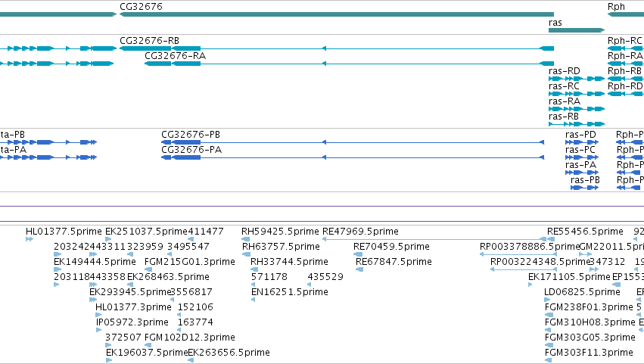This screenshot has height=364, width=644.
Task: Select ras-PD protein label
Action: pos(580,135)
